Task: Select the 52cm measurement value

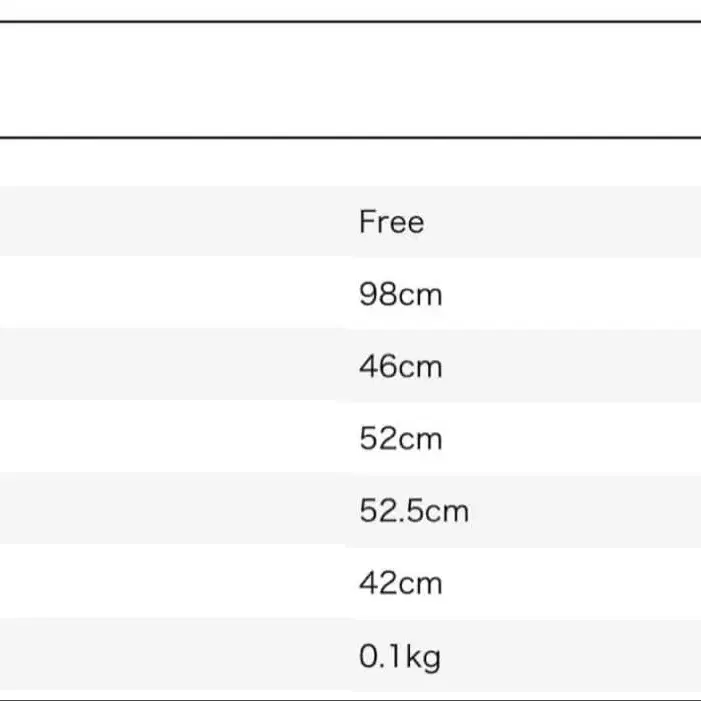Action: coord(400,439)
